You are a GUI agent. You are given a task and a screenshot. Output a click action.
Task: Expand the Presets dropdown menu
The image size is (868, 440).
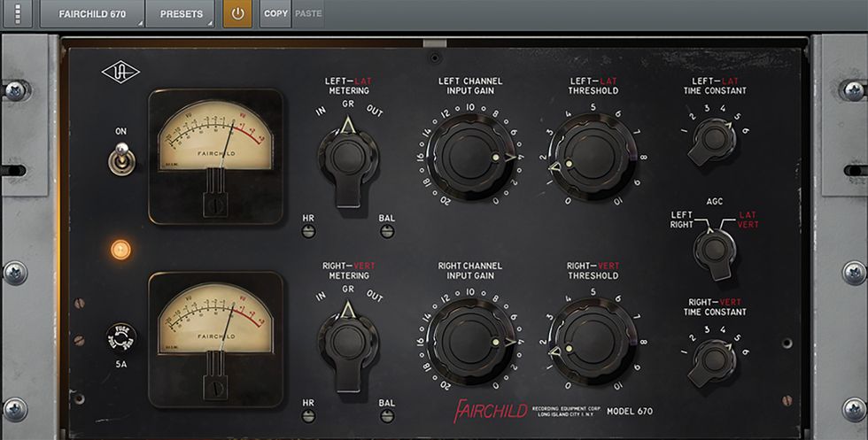tap(181, 14)
